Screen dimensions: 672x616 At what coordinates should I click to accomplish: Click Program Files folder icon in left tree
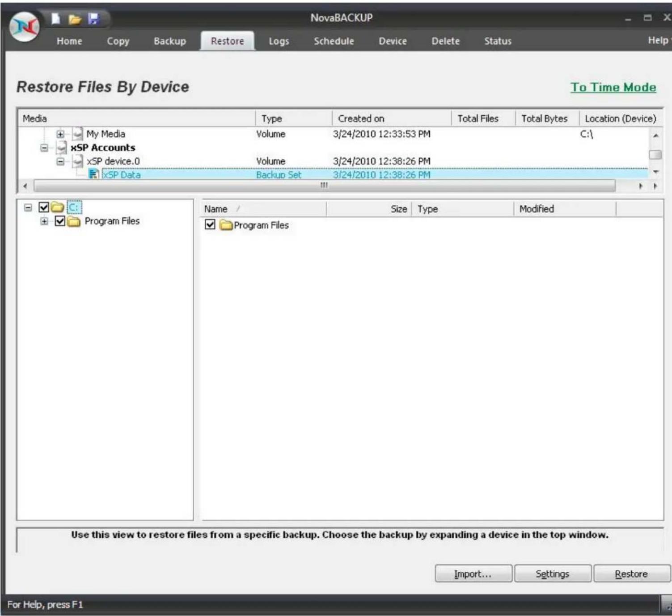(74, 221)
